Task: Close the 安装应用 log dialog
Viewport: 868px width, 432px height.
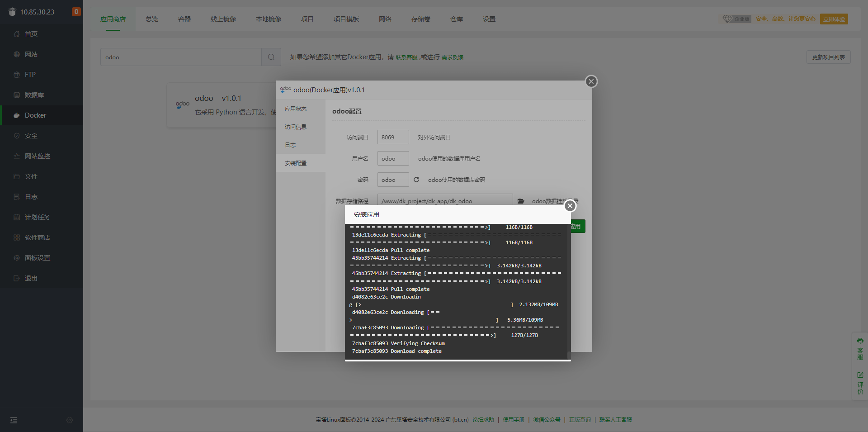Action: tap(570, 206)
